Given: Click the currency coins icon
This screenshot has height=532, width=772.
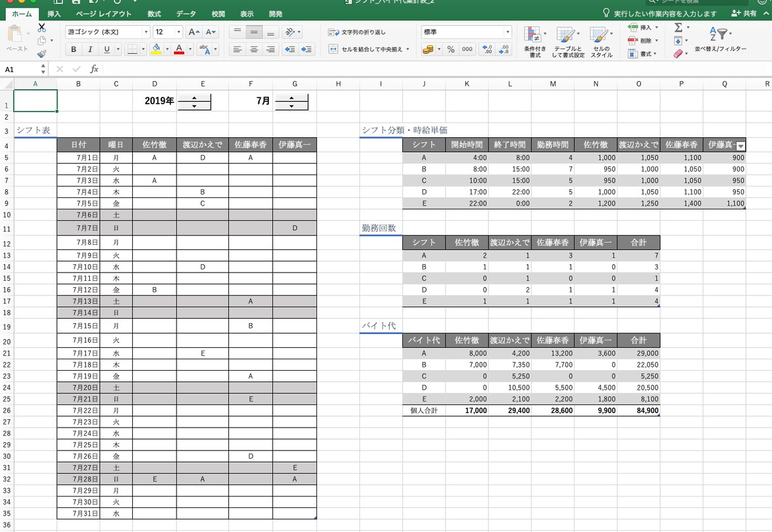Looking at the screenshot, I should (428, 49).
